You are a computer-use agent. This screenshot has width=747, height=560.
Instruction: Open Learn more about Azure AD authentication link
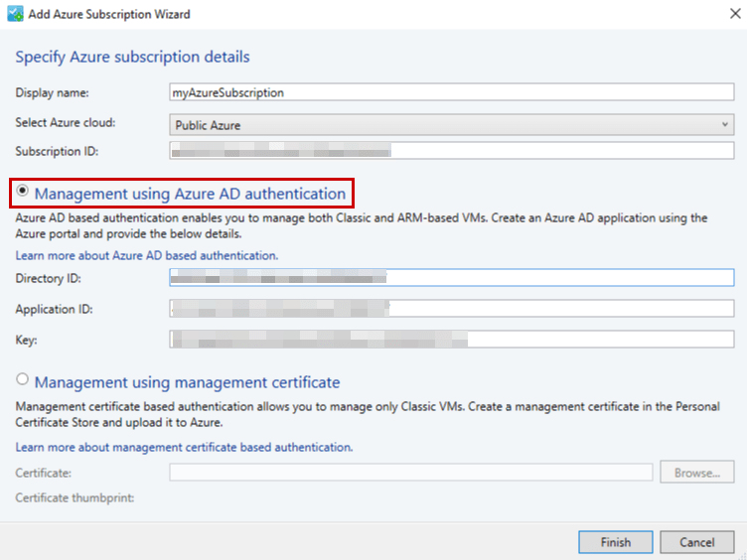[147, 256]
